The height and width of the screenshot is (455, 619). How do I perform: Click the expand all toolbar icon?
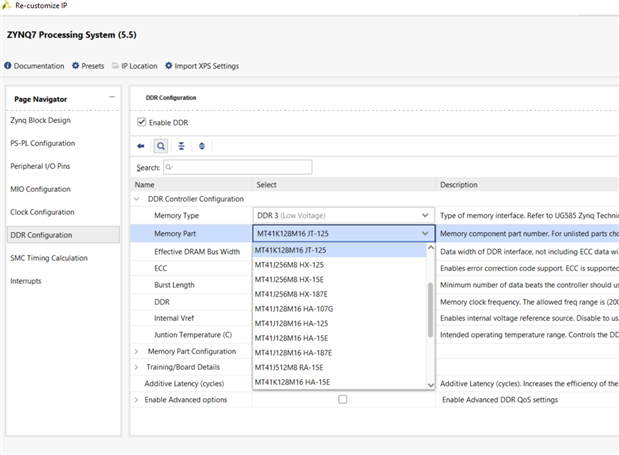click(x=202, y=146)
